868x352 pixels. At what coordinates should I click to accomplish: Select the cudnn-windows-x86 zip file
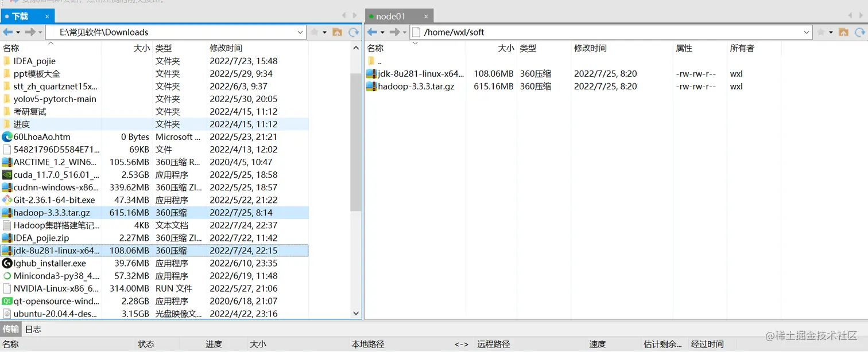tap(56, 187)
